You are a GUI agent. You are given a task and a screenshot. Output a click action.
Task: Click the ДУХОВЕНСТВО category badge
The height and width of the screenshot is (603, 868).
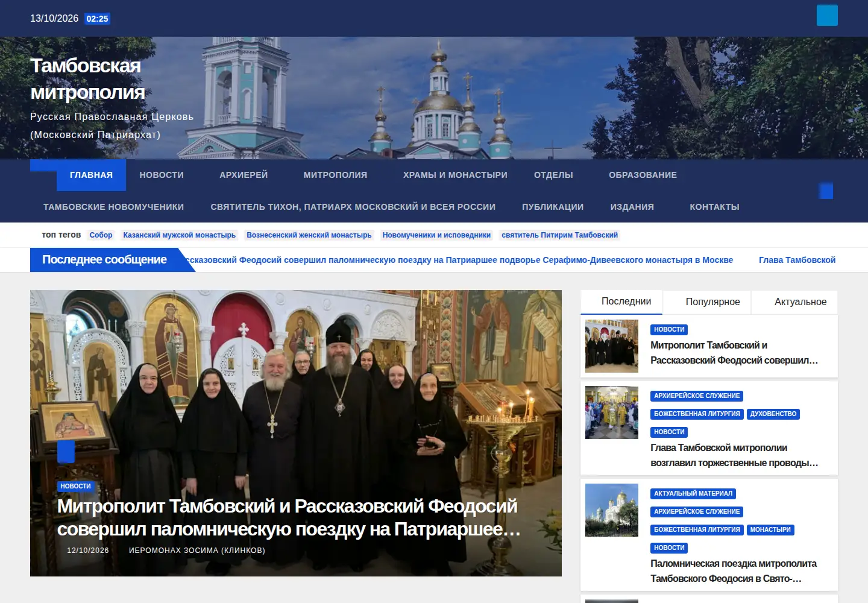773,414
